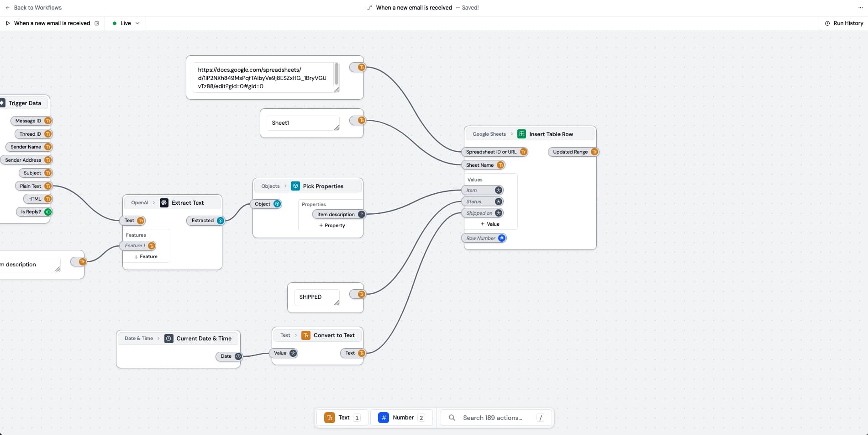This screenshot has height=435, width=868.
Task: Click the Text icon on Convert to Text node
Action: 305,335
